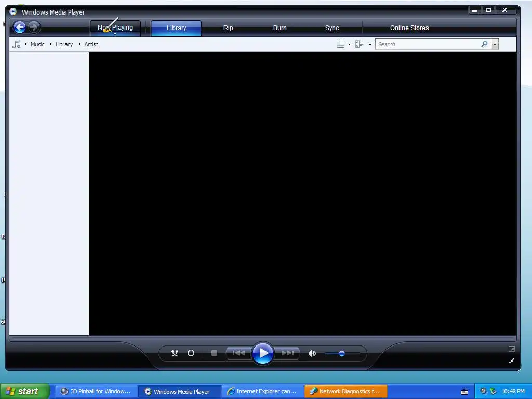Click the Artist breadcrumb
The image size is (532, 399).
(91, 44)
